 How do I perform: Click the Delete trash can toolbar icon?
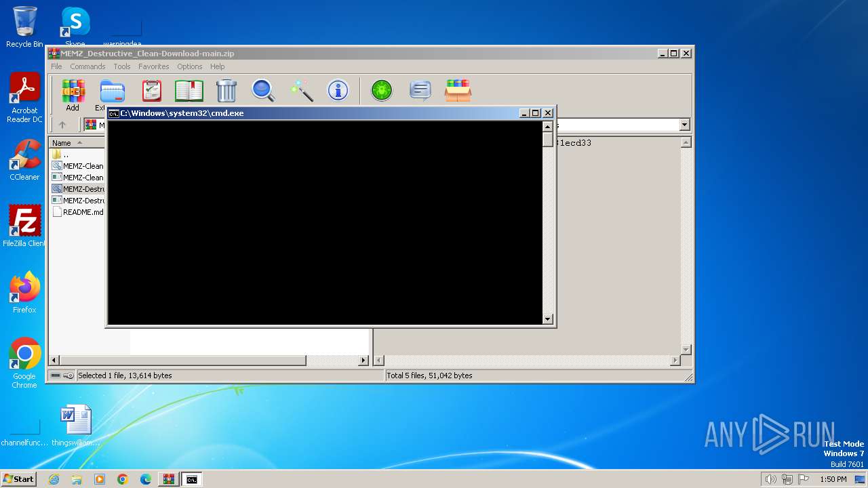click(226, 90)
